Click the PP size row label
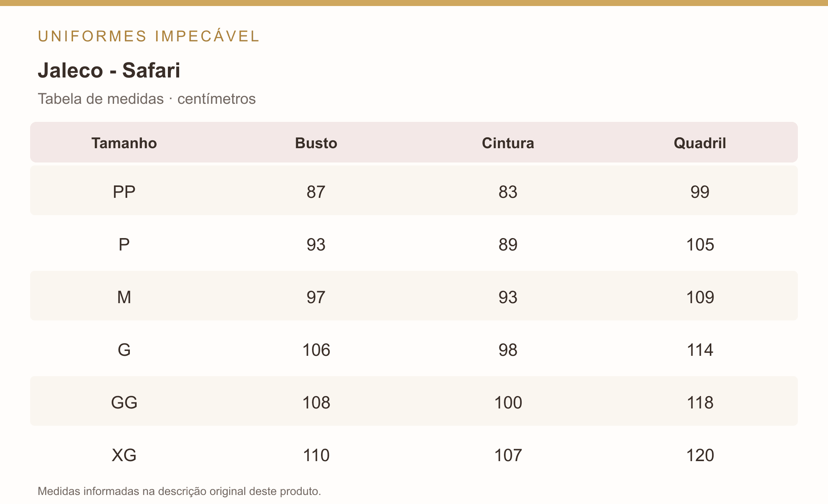828x504 pixels. pos(124,192)
